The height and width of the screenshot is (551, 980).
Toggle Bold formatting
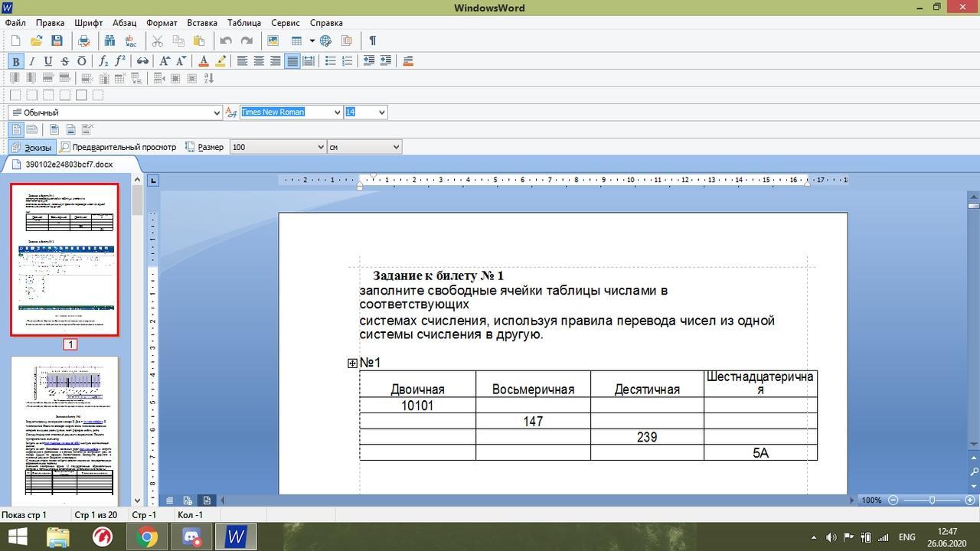15,61
